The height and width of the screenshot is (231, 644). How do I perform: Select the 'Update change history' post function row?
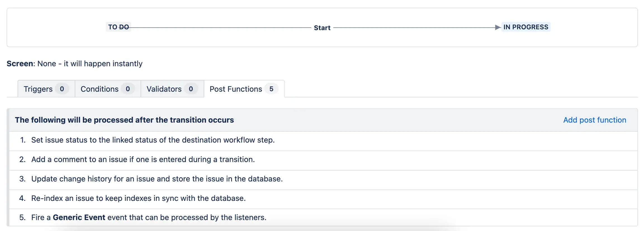click(157, 179)
